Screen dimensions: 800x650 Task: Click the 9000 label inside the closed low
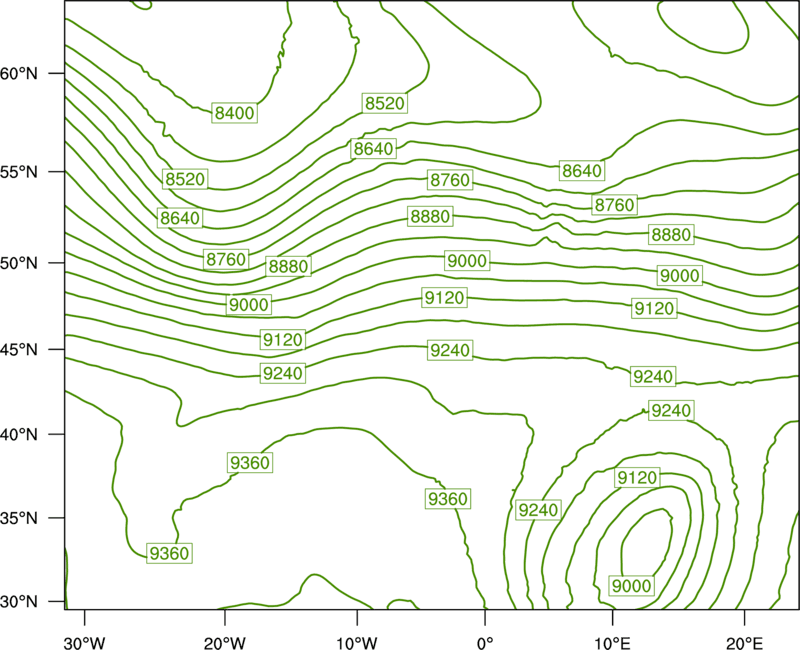[632, 586]
